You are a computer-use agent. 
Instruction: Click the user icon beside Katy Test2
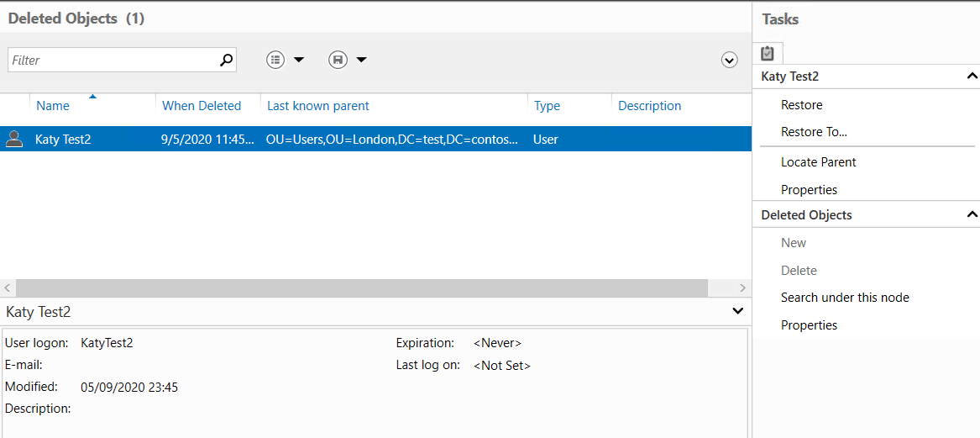(14, 140)
